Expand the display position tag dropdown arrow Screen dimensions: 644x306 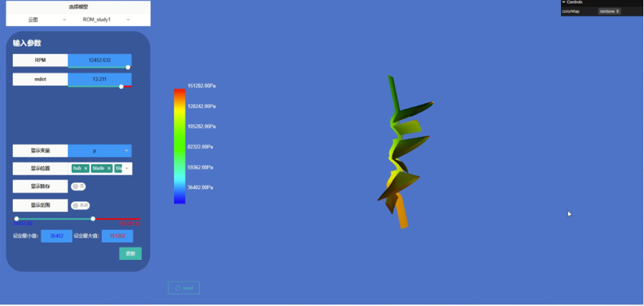coord(127,168)
